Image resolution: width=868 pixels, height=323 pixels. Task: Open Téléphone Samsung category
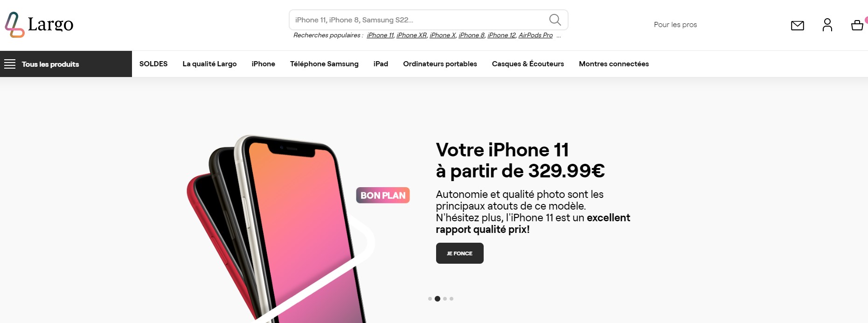click(x=324, y=64)
